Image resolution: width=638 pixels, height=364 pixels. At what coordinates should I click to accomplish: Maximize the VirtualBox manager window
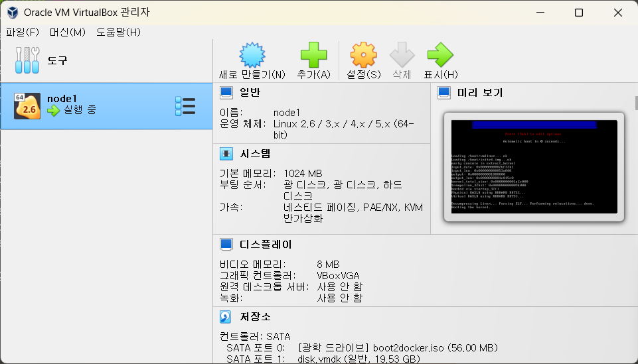pos(579,13)
